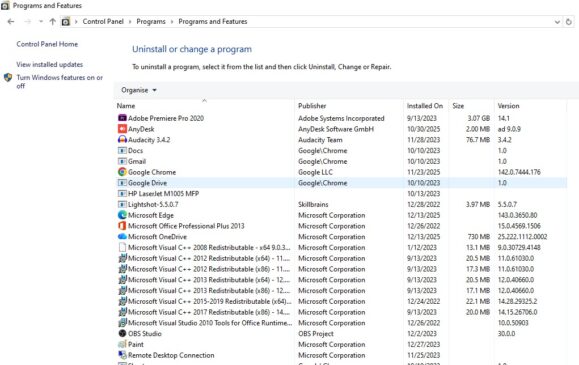
Task: Select the Microsoft Visual C++ 2013 Redistributable (x64) row
Action: 342,280
